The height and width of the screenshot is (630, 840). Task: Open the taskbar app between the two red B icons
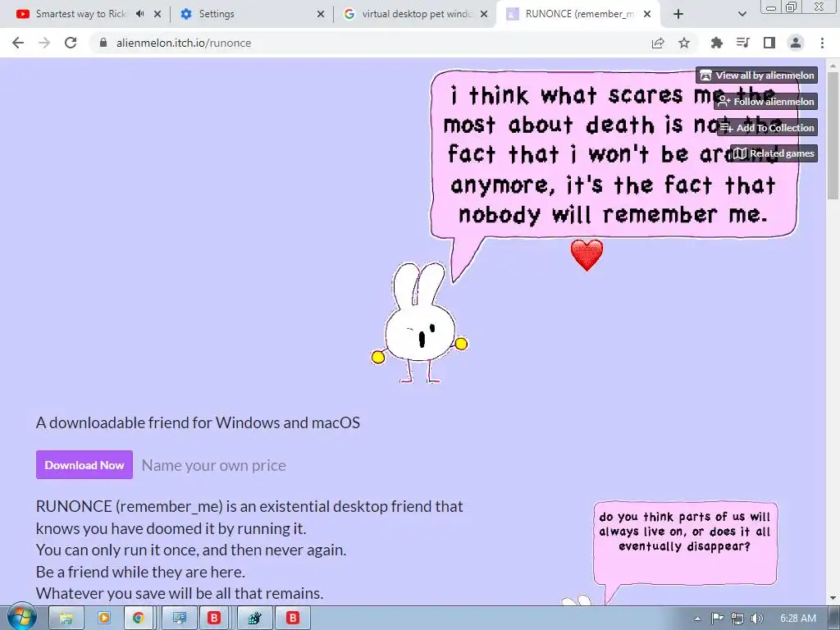click(254, 619)
